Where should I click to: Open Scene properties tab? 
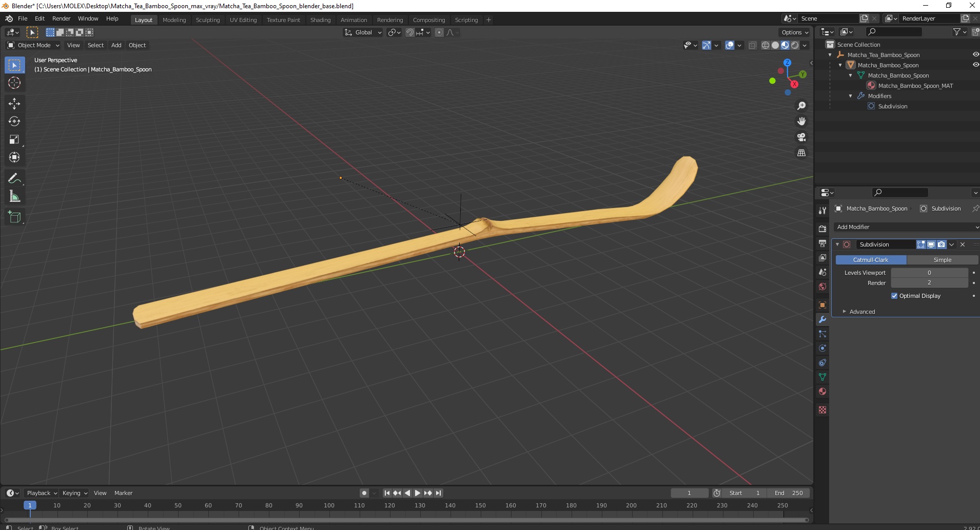(822, 272)
